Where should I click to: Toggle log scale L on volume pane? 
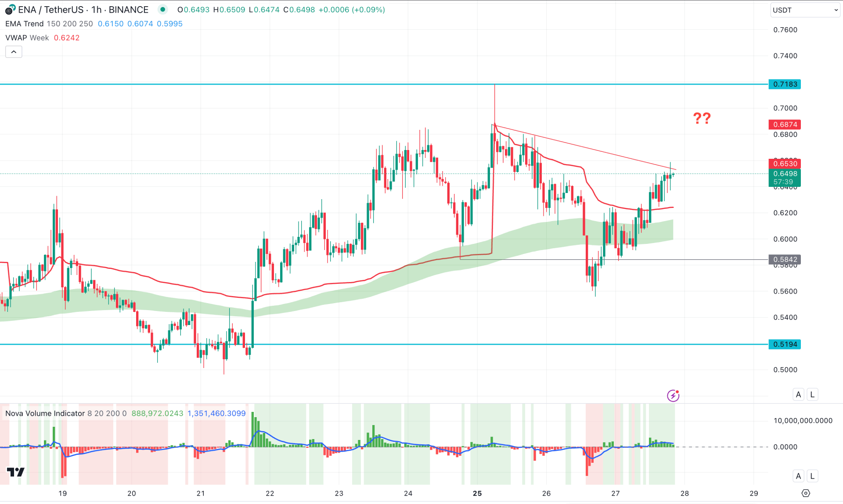[812, 476]
